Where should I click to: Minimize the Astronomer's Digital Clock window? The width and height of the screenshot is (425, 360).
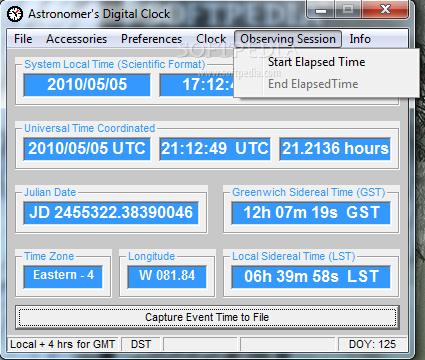point(321,10)
